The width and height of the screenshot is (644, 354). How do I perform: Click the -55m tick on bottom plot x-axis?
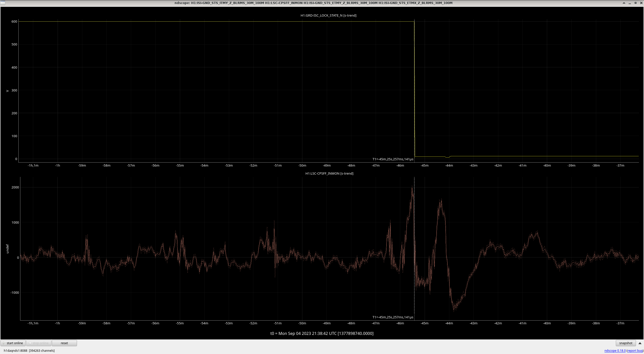pyautogui.click(x=180, y=323)
